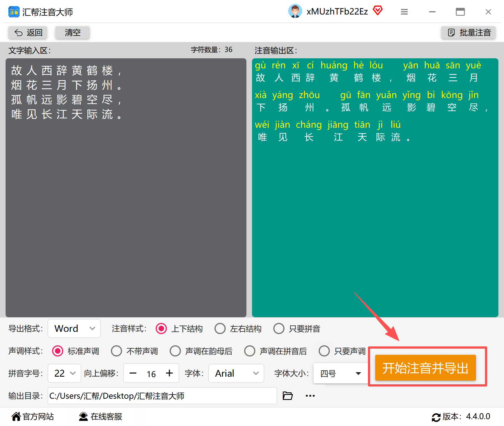Select 左右结构 annotation style
Screen dimensions: 504x426
tap(238, 328)
